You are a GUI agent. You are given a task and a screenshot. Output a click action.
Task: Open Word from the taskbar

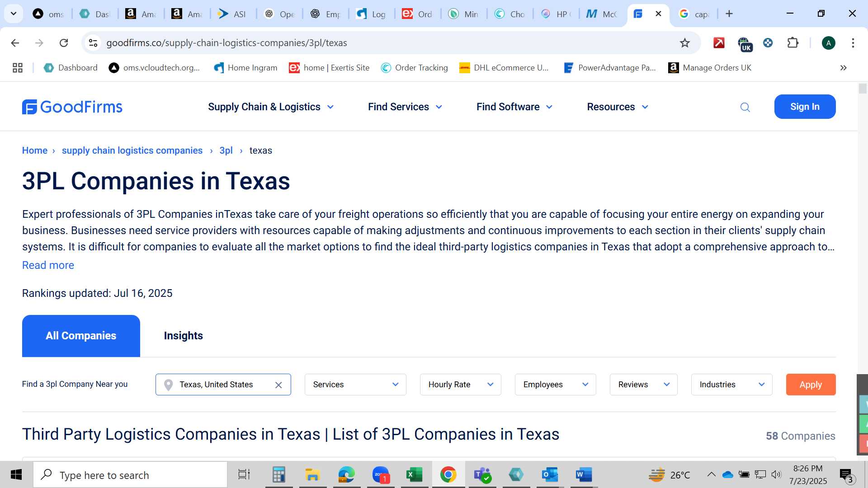[584, 474]
